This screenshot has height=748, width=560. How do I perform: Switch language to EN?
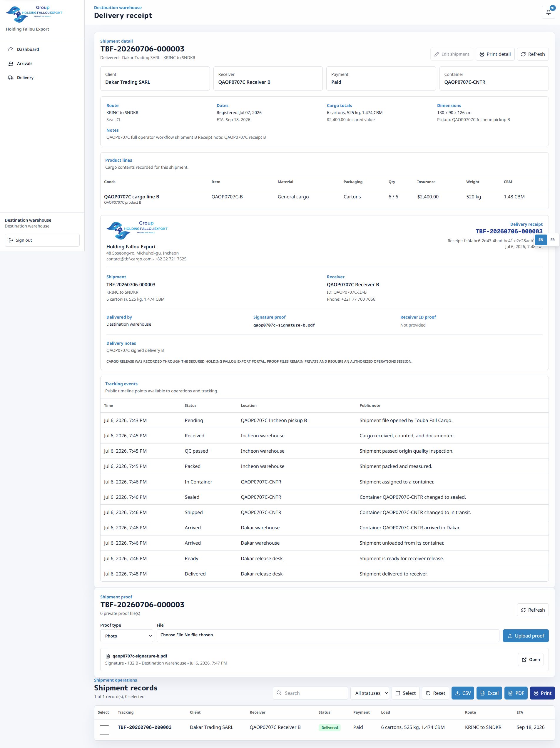[541, 240]
